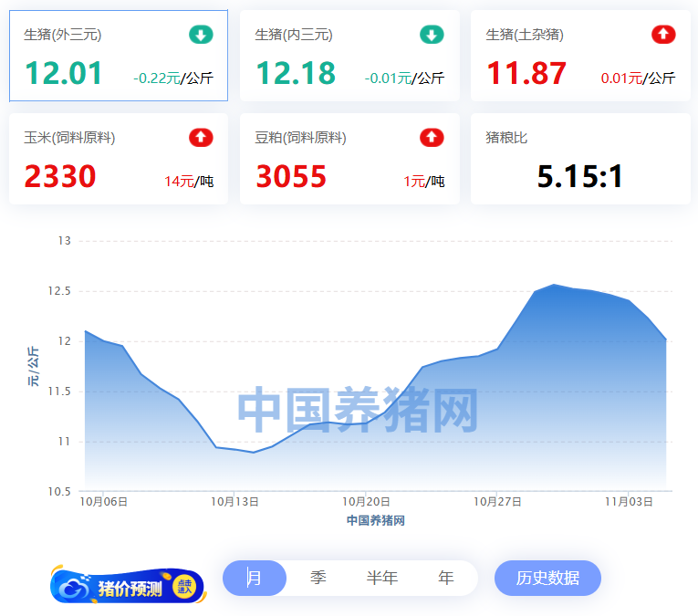This screenshot has height=616, width=698.
Task: Click yellow 点击进入 badge on prediction banner
Action: (x=184, y=587)
